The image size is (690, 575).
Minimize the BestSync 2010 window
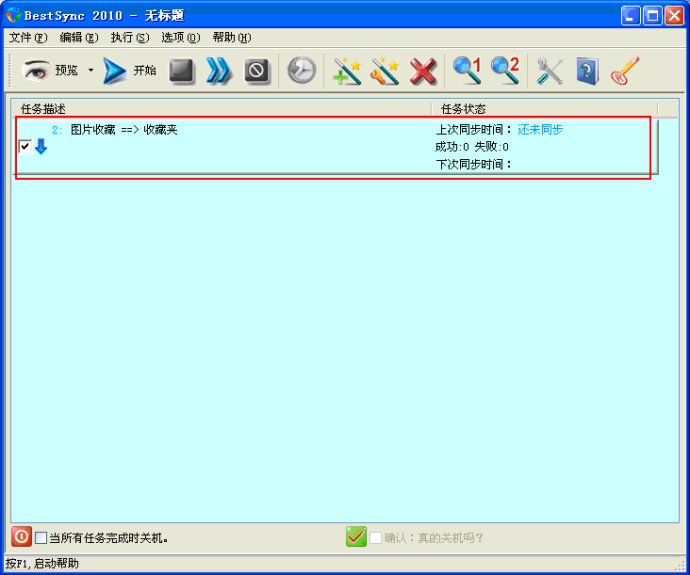point(631,16)
